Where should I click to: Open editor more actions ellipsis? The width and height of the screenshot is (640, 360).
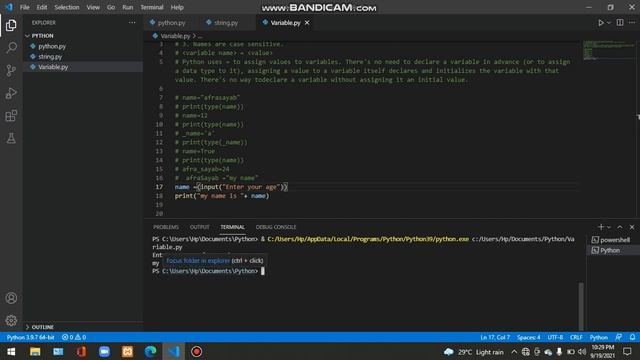[x=632, y=23]
